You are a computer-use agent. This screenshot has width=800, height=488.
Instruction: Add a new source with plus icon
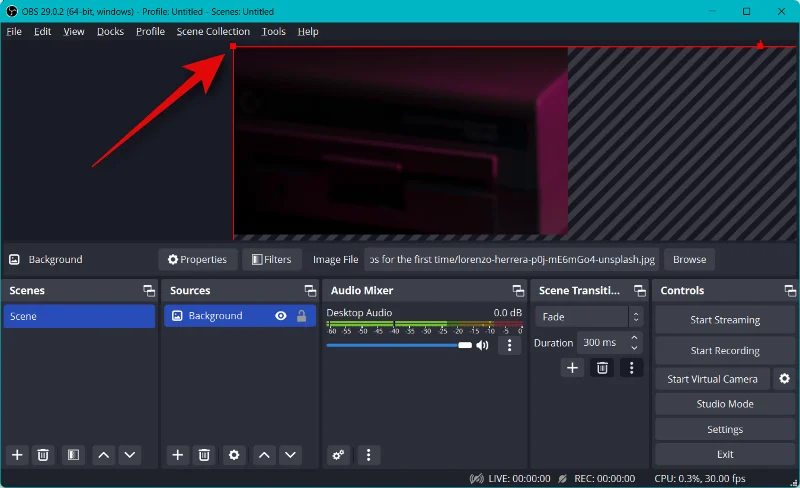[x=178, y=455]
